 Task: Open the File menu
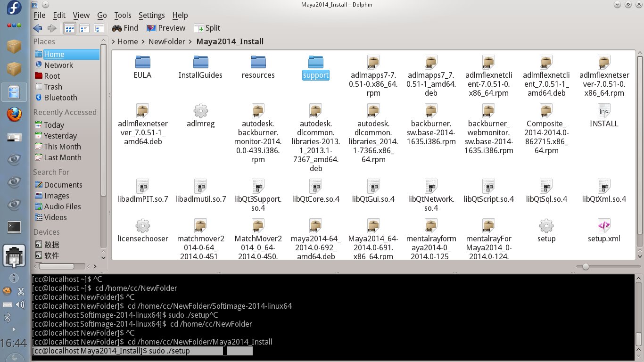[40, 15]
